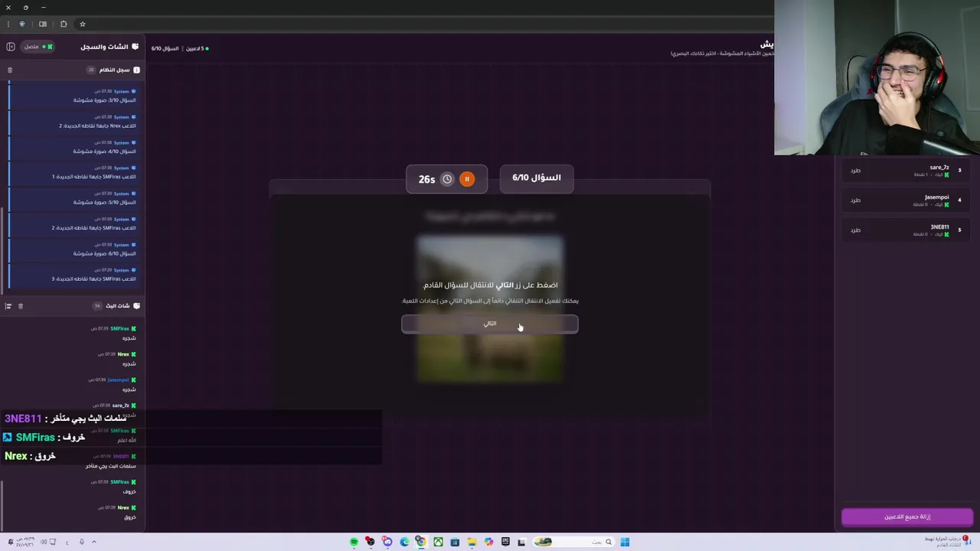Screen dimensions: 980x551
Task: Open Spotify from the taskbar
Action: tap(354, 542)
